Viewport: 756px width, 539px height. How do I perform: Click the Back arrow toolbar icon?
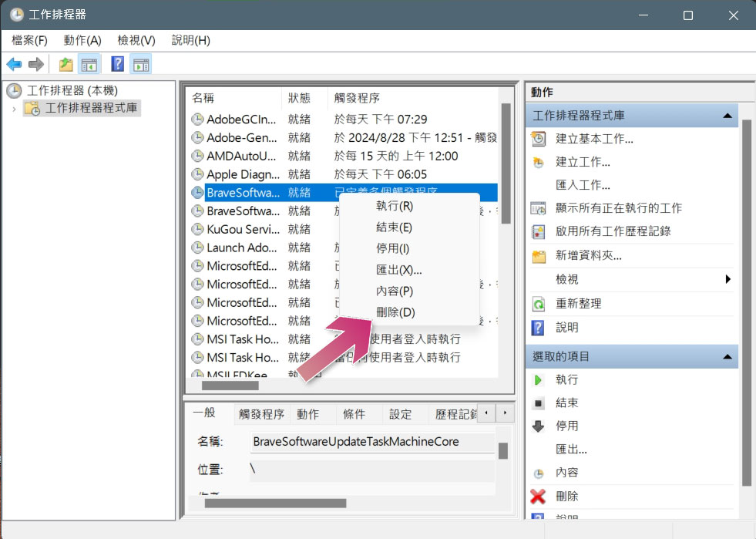[14, 64]
